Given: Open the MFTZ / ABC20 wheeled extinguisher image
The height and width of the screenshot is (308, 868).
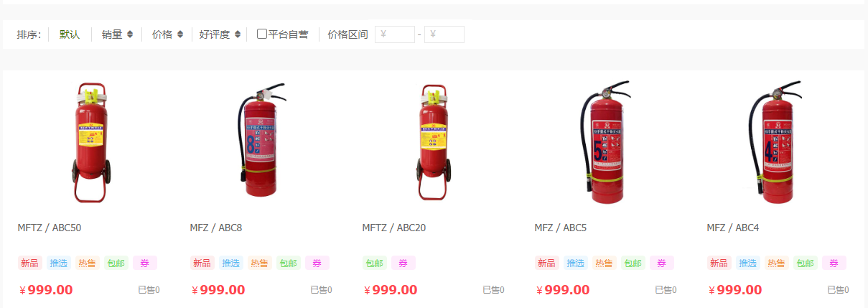Looking at the screenshot, I should pos(434,143).
